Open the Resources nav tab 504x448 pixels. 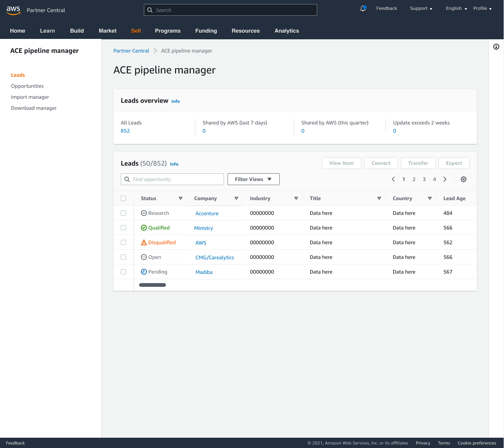246,31
